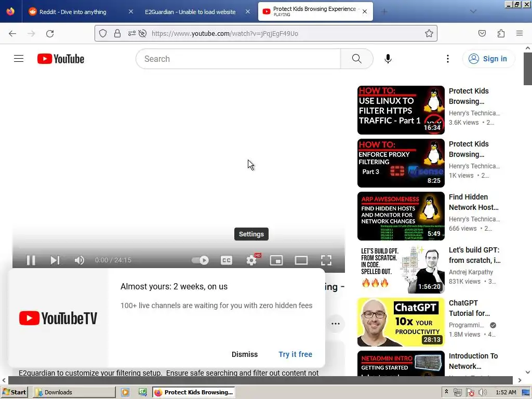The height and width of the screenshot is (399, 532).
Task: Click the horizontal scrollbar right arrow
Action: coord(520,380)
